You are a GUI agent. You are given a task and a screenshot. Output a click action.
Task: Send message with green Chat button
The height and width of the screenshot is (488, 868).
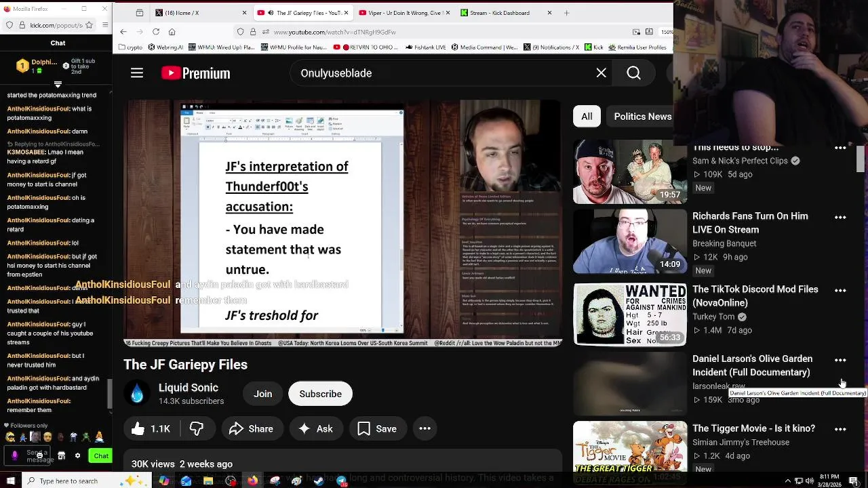click(x=100, y=456)
